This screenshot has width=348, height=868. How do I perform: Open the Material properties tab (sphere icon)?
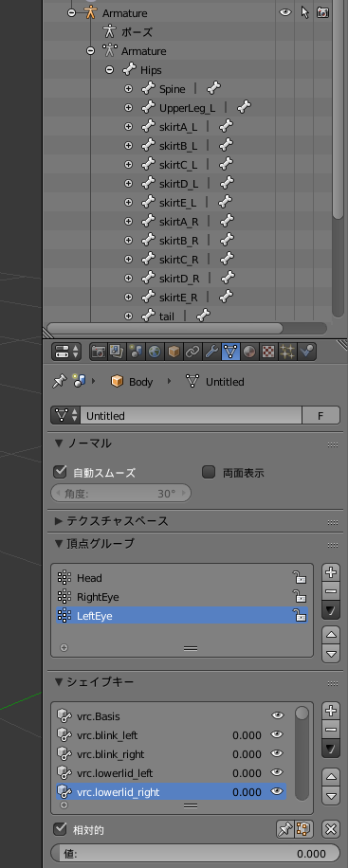click(x=249, y=352)
